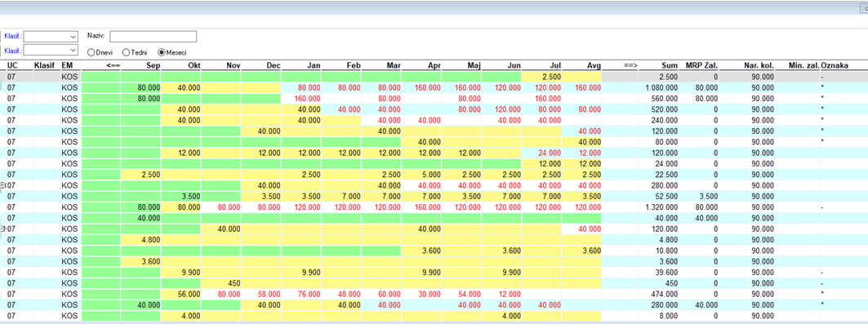868x324 pixels.
Task: Select the Jul cell showing 2.500 in first row
Action: [x=541, y=77]
